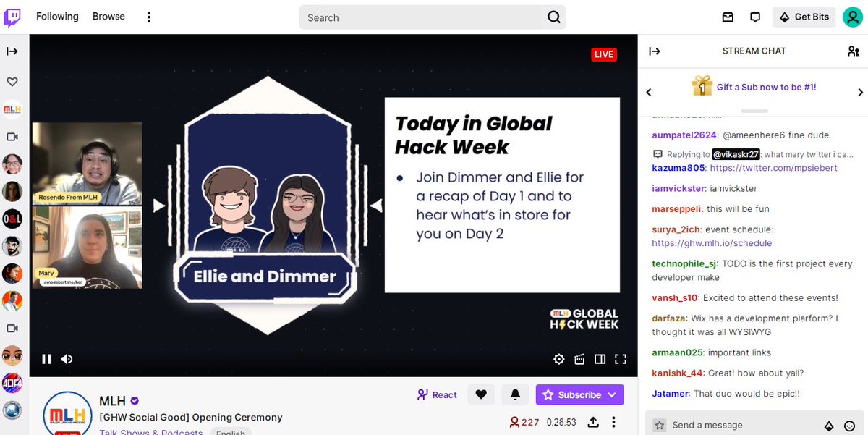Viewport: 868px width, 435px height.
Task: Open the O&L channel avatar in sidebar
Action: pos(12,219)
